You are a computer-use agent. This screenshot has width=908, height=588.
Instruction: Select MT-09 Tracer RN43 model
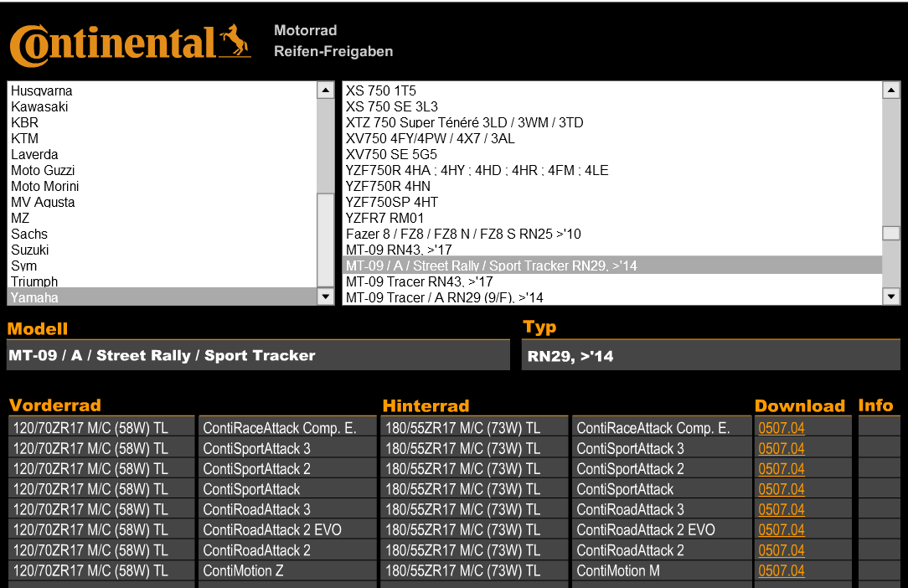pos(419,281)
